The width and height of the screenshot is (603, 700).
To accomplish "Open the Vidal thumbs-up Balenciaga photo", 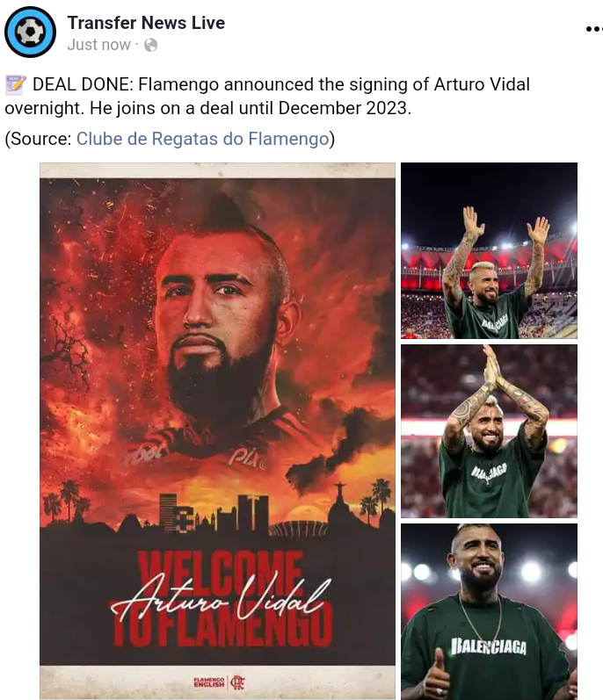I will coord(489,611).
